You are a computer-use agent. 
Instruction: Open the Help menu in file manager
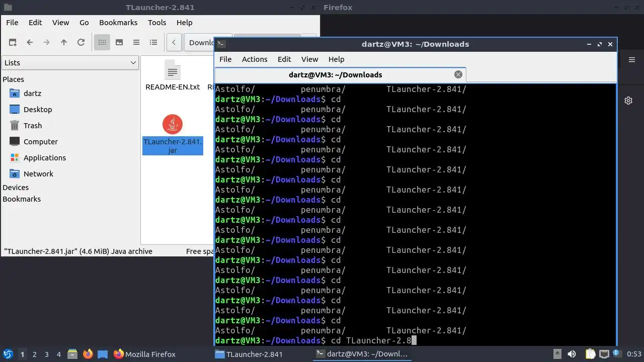(x=185, y=23)
